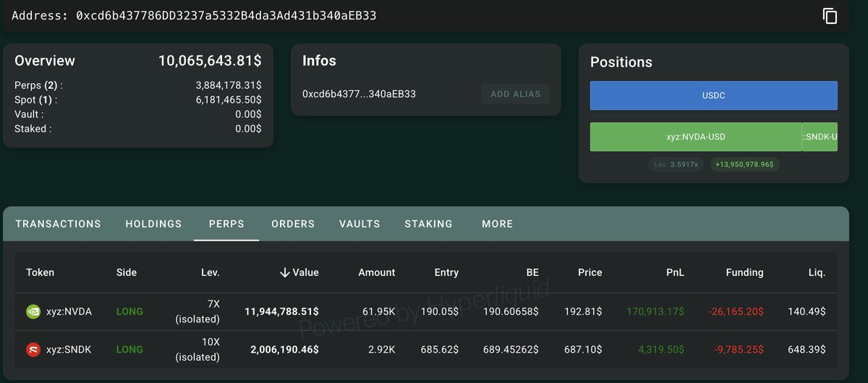The height and width of the screenshot is (383, 868).
Task: Sort by Value column arrow
Action: (x=285, y=272)
